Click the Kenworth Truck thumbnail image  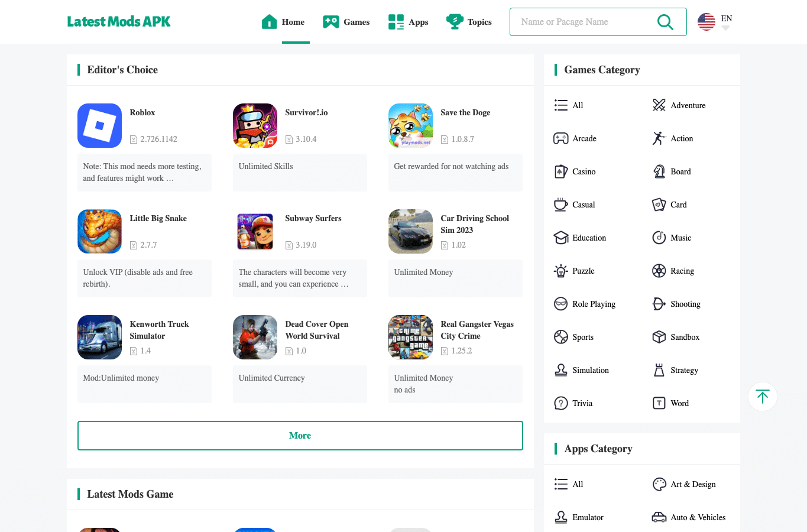[x=99, y=337]
